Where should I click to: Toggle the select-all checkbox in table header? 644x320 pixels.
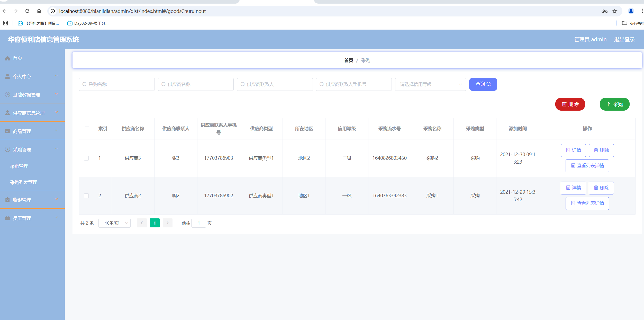click(x=87, y=129)
